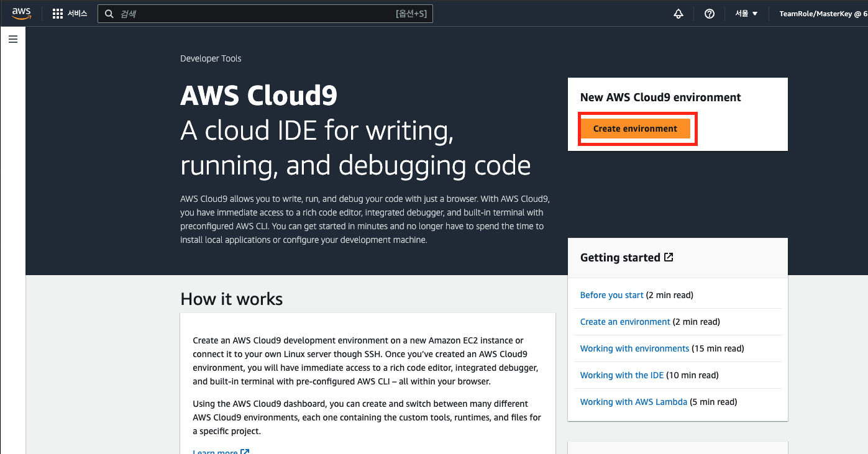Expand the 서울 region dropdown
Screen dimensions: 868x454
tap(746, 14)
